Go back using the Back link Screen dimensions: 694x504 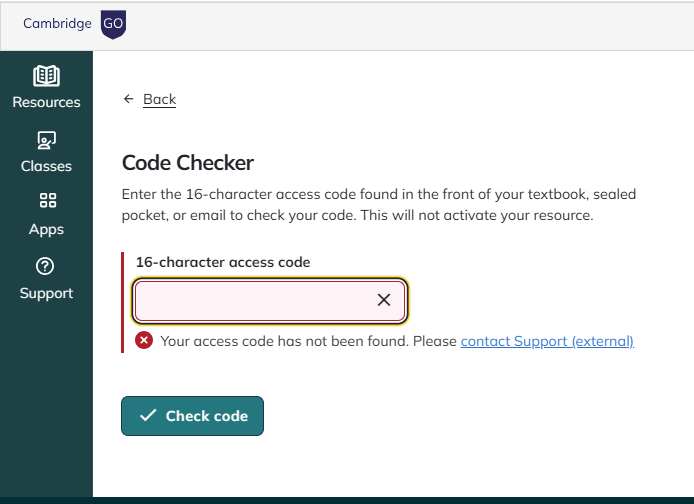tap(159, 99)
